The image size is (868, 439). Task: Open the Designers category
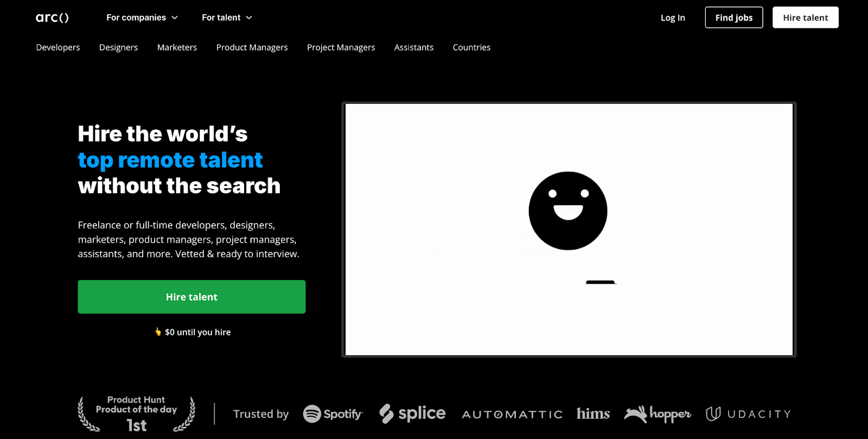coord(118,48)
